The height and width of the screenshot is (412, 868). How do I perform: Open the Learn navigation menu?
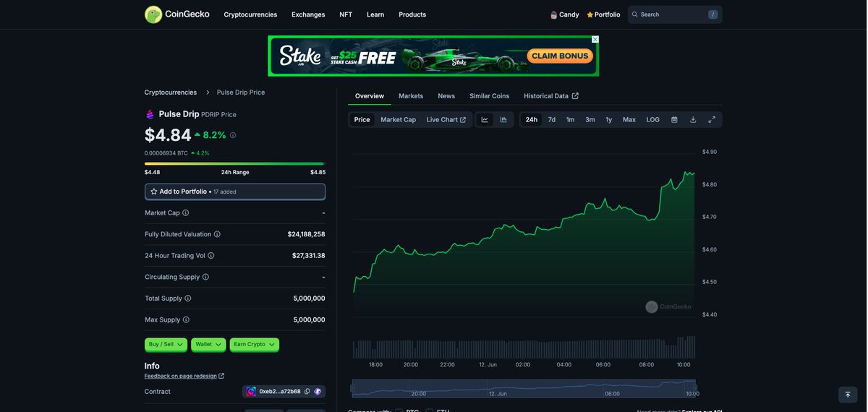375,14
